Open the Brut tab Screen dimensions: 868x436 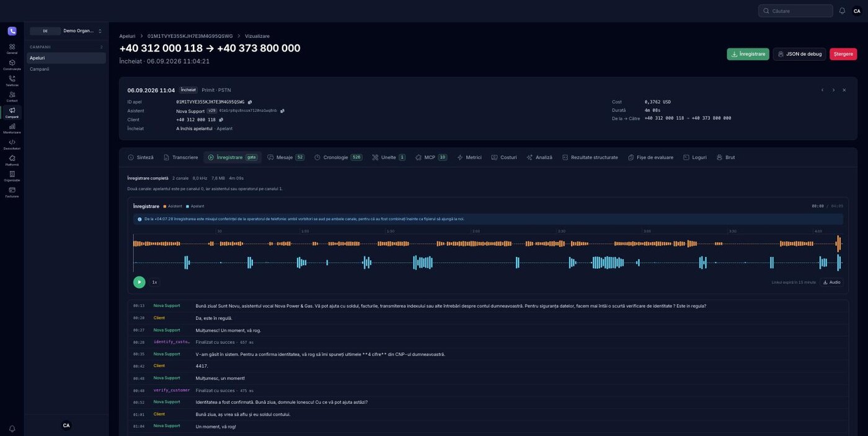pyautogui.click(x=726, y=157)
